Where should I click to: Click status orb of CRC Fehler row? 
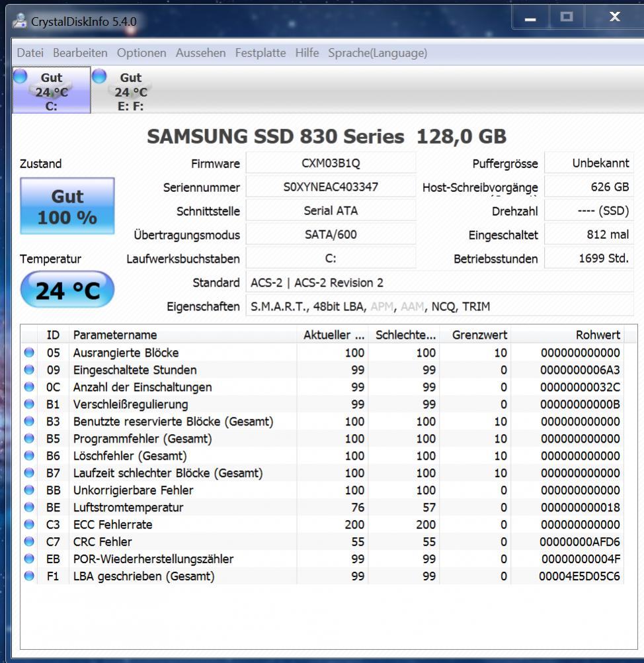coord(29,542)
